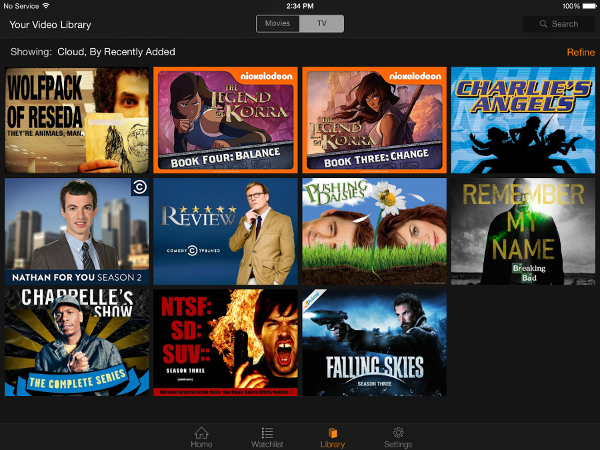This screenshot has height=450, width=600.
Task: Open Breaking Bad Remember My Name
Action: (523, 232)
